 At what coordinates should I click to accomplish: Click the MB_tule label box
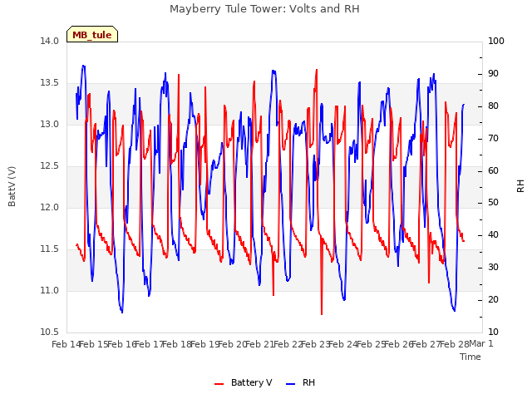coord(92,34)
